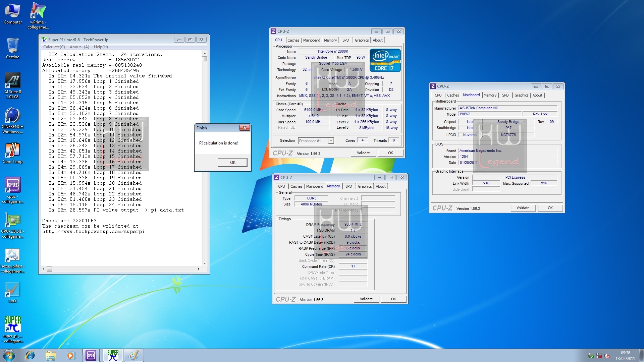Open the Computer desktop icon

coord(13,14)
